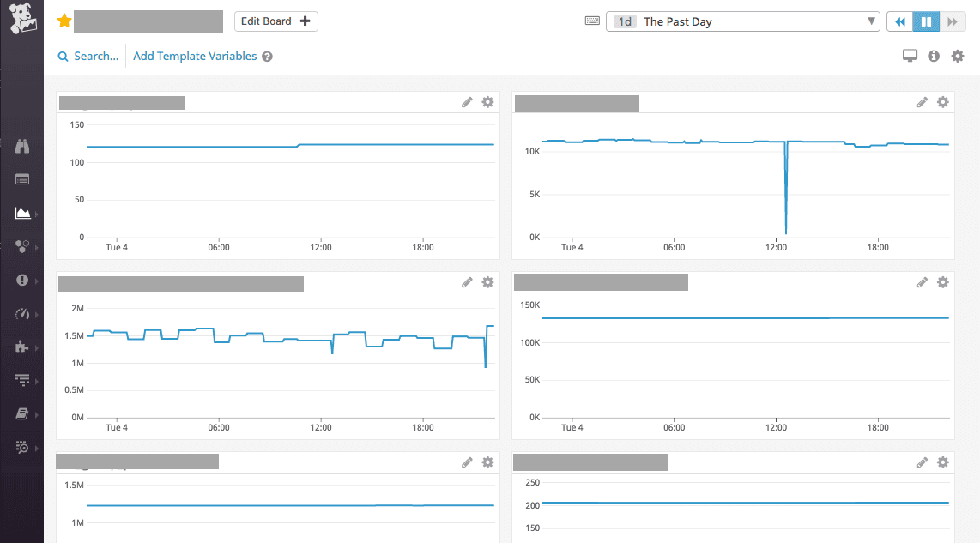This screenshot has height=543, width=980.
Task: Click the Add Template Variables link
Action: pyautogui.click(x=195, y=57)
